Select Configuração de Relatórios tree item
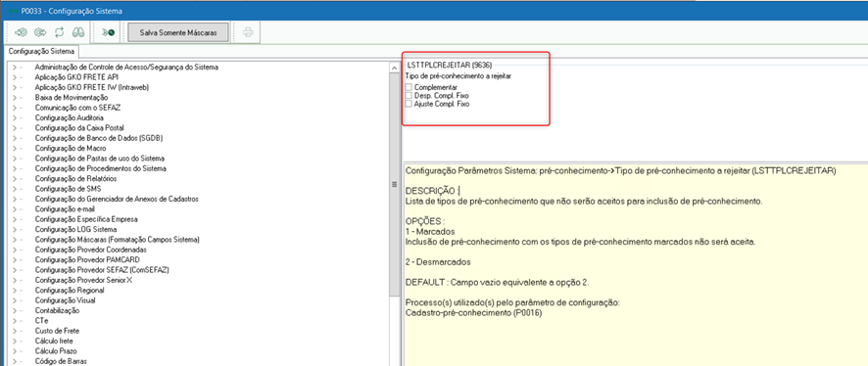This screenshot has height=366, width=868. (x=75, y=178)
